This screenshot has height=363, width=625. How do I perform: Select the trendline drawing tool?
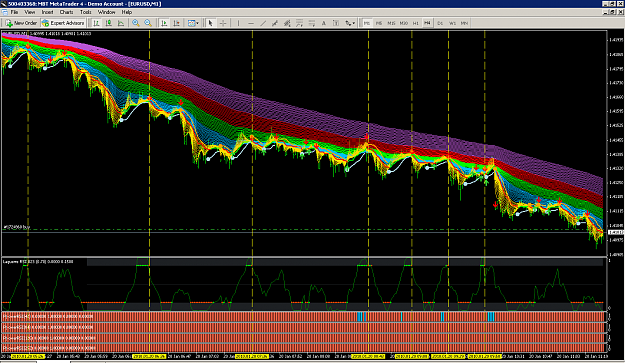click(x=263, y=23)
